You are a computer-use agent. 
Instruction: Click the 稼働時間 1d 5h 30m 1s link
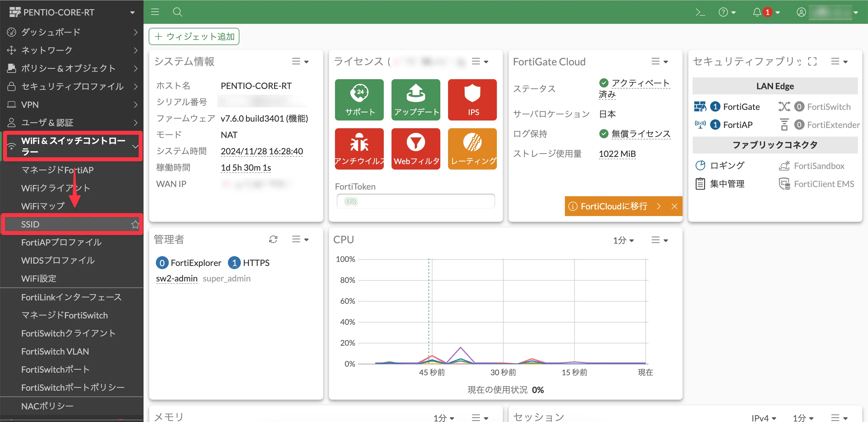(x=246, y=168)
